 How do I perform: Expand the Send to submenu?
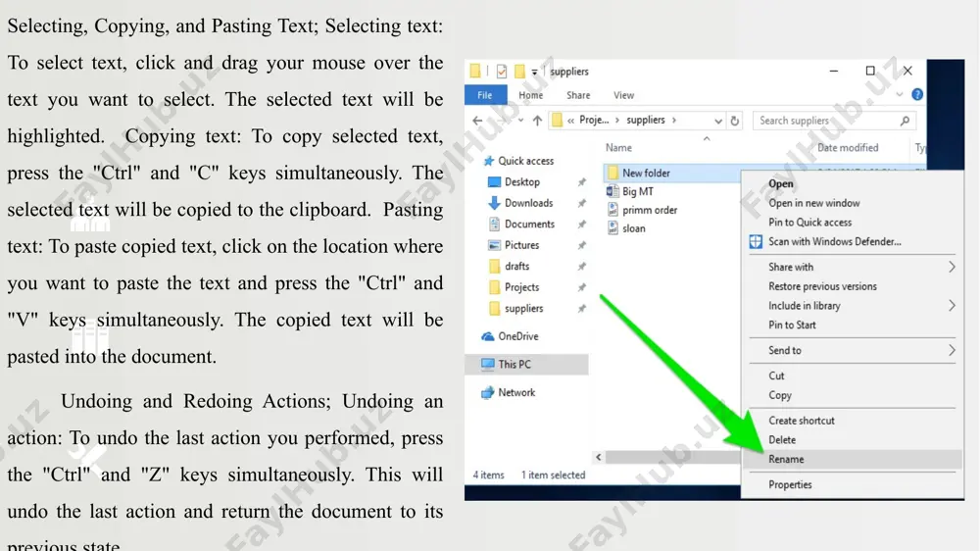click(x=853, y=351)
